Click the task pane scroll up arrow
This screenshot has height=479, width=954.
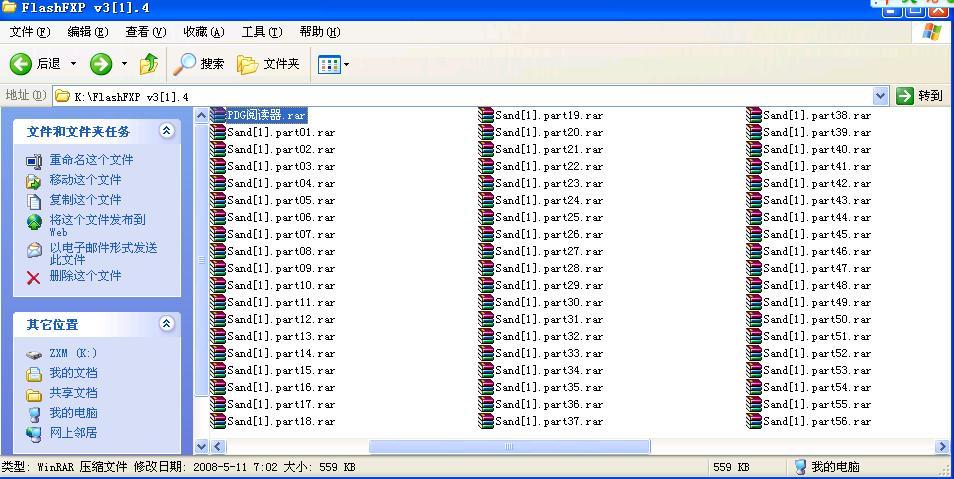(x=202, y=114)
